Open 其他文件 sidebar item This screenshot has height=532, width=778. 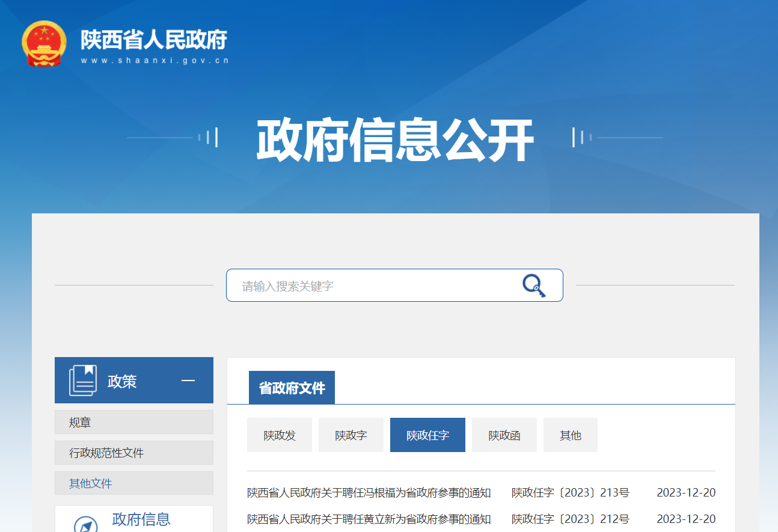click(134, 483)
